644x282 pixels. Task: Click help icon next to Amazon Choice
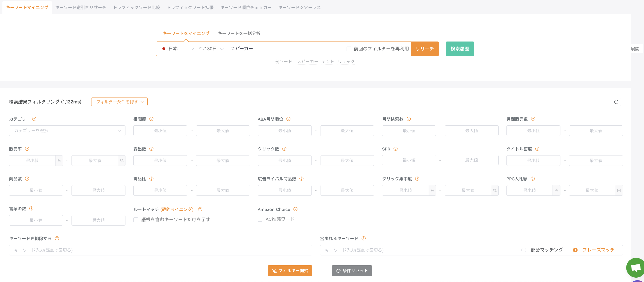[295, 209]
